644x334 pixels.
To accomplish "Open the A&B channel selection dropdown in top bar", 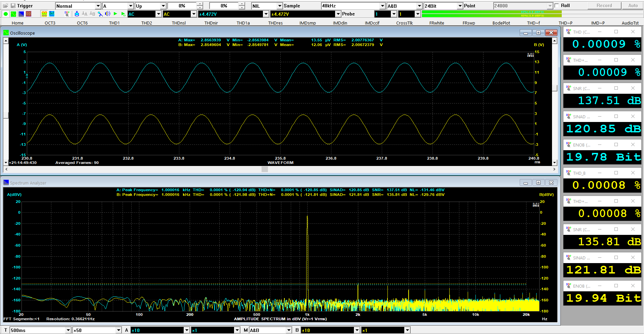I will 404,6.
